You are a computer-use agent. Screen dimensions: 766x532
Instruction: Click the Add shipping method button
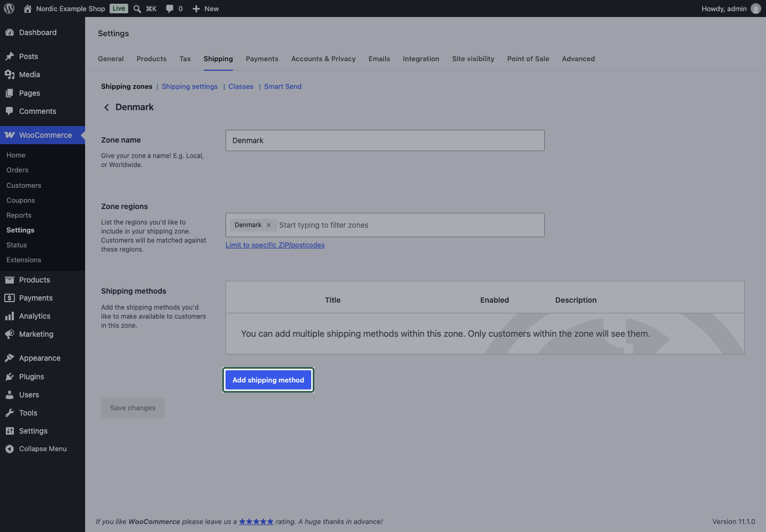point(268,380)
